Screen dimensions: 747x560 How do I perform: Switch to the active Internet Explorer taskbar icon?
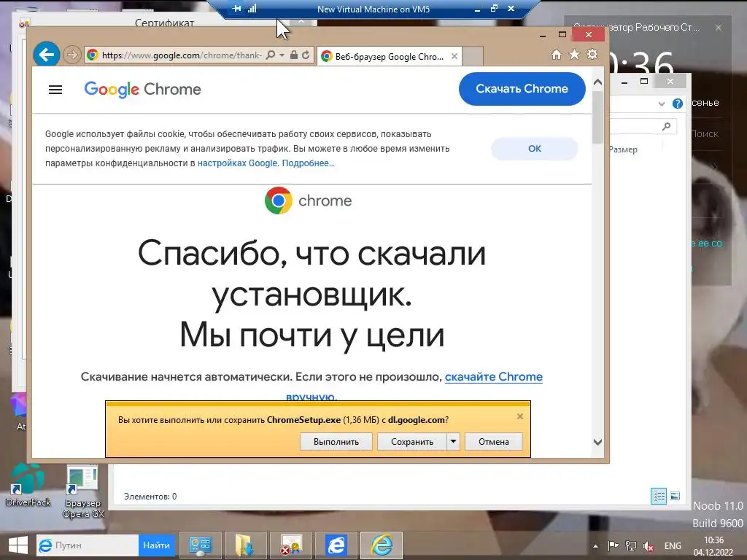point(382,545)
